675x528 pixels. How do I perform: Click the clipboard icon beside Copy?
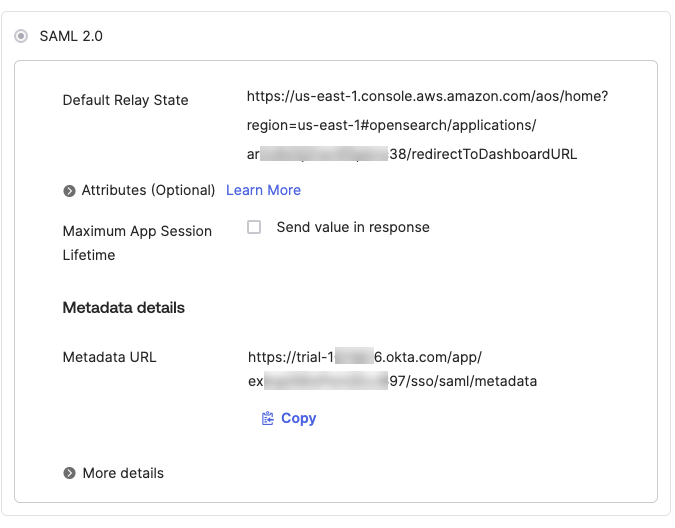pos(267,418)
